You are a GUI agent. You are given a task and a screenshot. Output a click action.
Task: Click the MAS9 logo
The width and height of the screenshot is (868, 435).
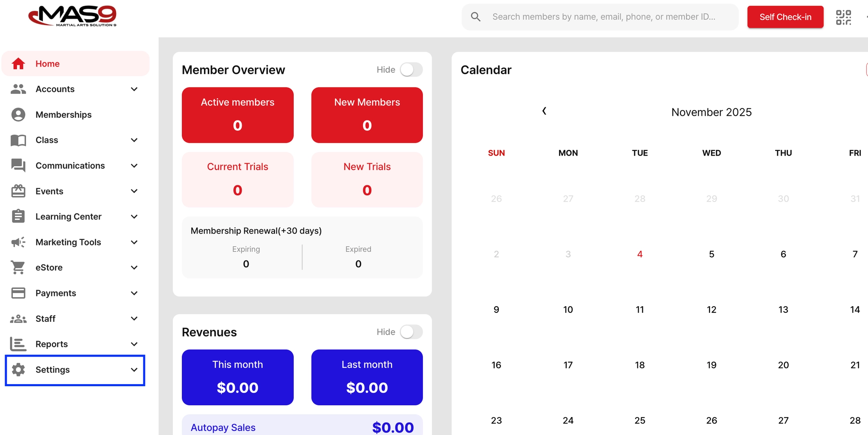(x=72, y=16)
